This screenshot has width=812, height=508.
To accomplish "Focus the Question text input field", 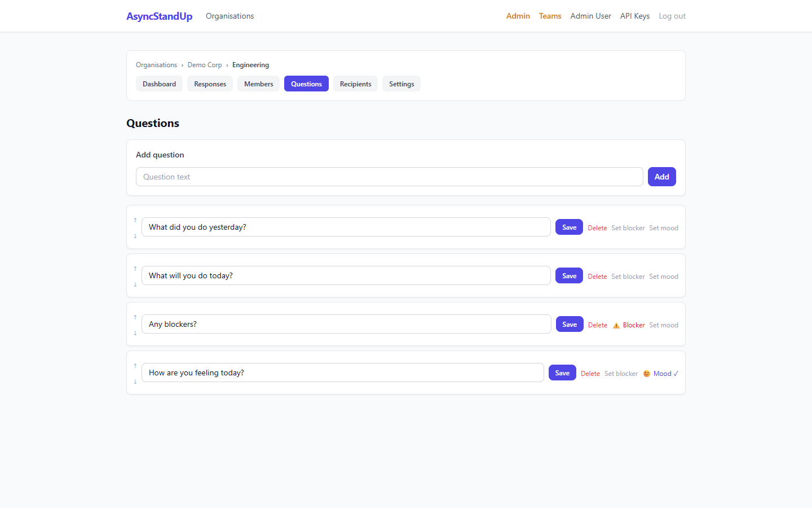I will tap(389, 177).
